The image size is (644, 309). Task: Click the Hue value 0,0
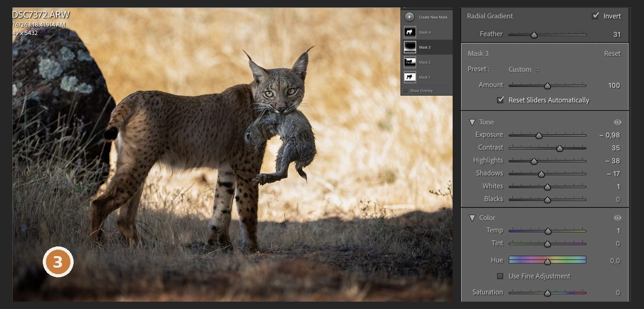[x=615, y=261]
